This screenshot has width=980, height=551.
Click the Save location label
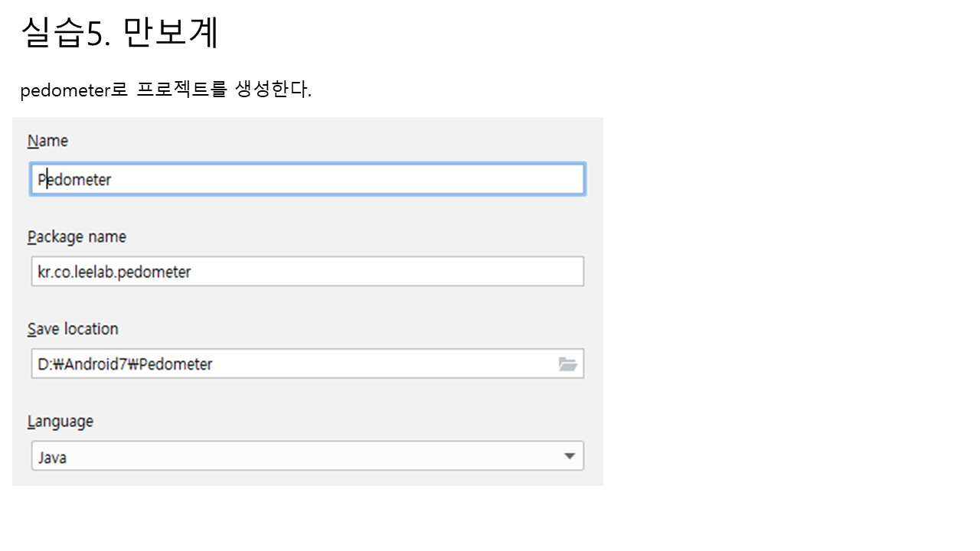coord(73,329)
